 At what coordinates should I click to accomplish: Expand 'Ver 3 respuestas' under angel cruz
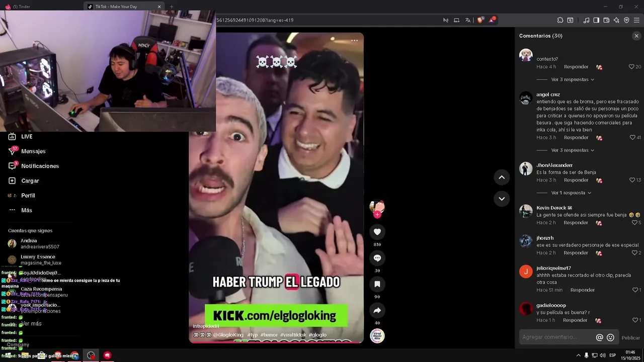(x=573, y=150)
